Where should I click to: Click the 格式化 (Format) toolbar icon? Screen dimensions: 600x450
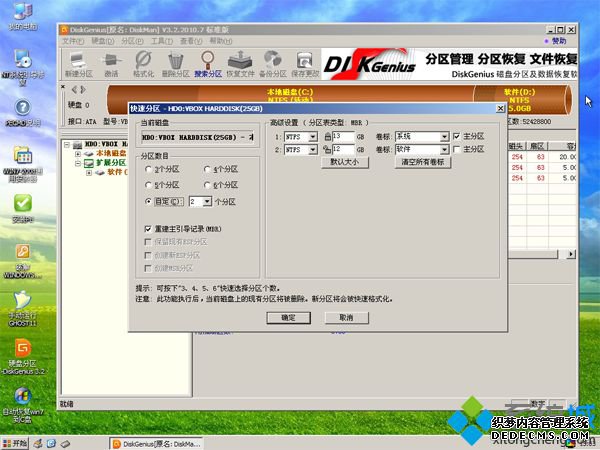(143, 66)
